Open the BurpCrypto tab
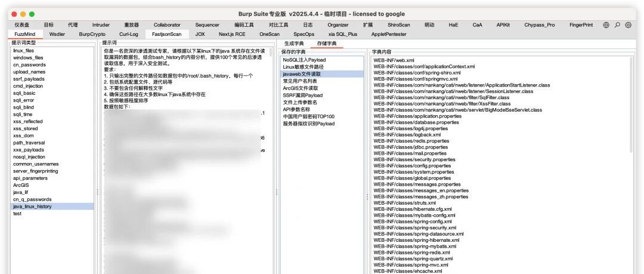The image size is (644, 274). click(x=92, y=34)
